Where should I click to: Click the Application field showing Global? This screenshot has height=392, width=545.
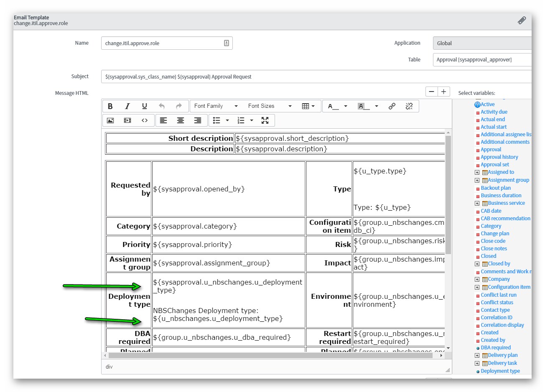pos(482,43)
